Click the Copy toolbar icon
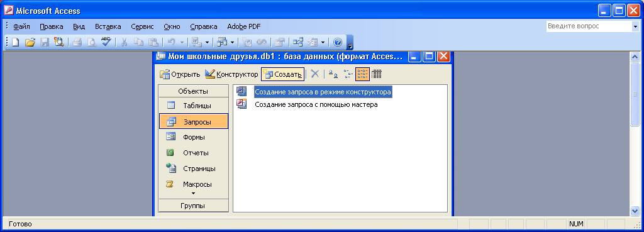This screenshot has width=644, height=232. click(x=139, y=42)
